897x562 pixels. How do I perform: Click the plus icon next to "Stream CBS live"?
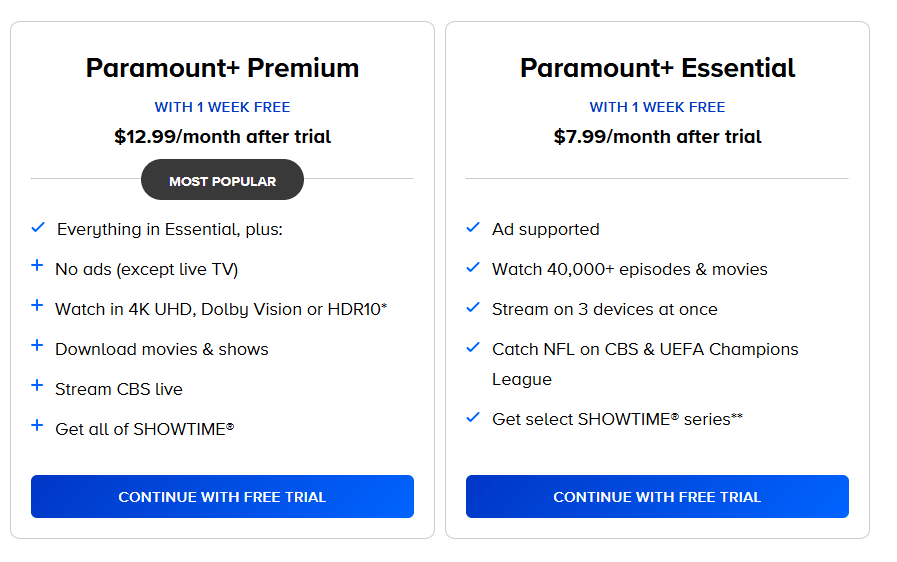[37, 386]
